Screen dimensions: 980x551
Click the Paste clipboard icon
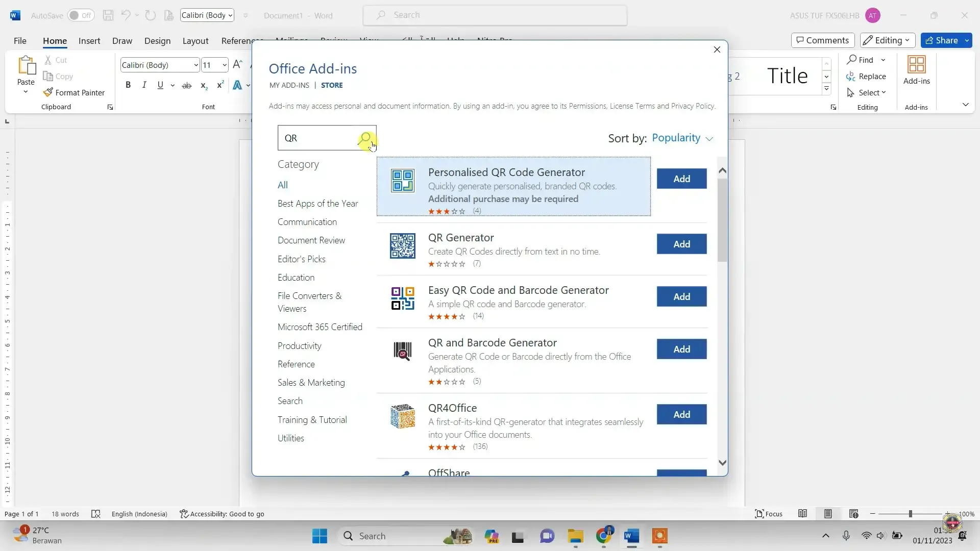26,65
